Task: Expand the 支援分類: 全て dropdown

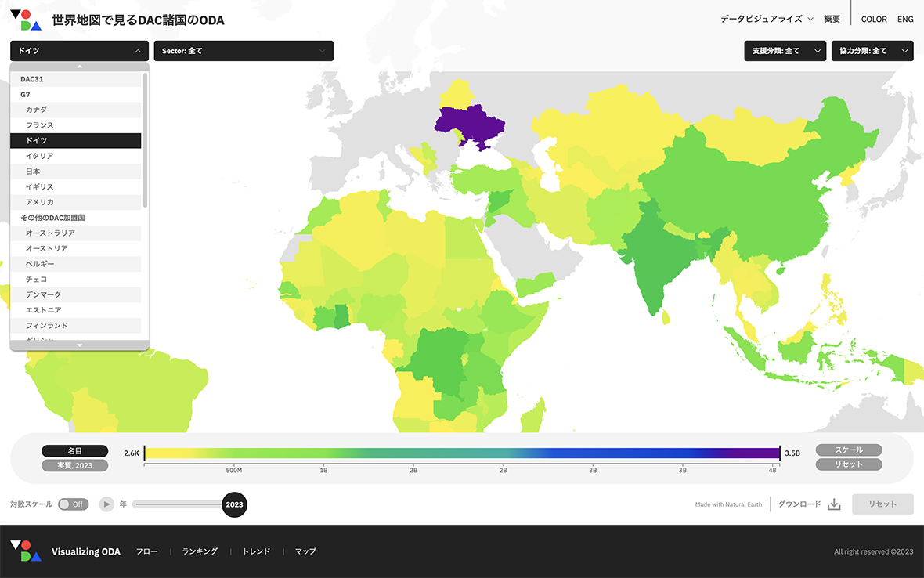Action: point(785,51)
